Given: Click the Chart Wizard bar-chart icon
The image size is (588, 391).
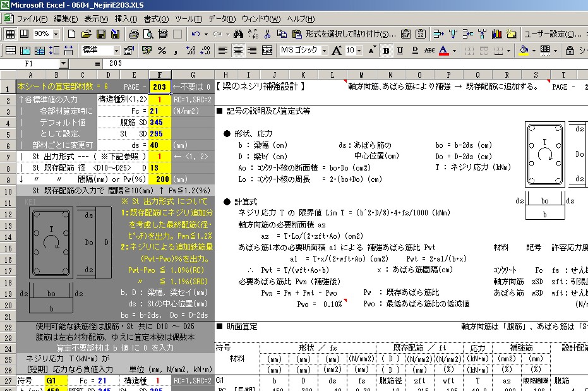Looking at the screenshot, I should click(x=497, y=34).
